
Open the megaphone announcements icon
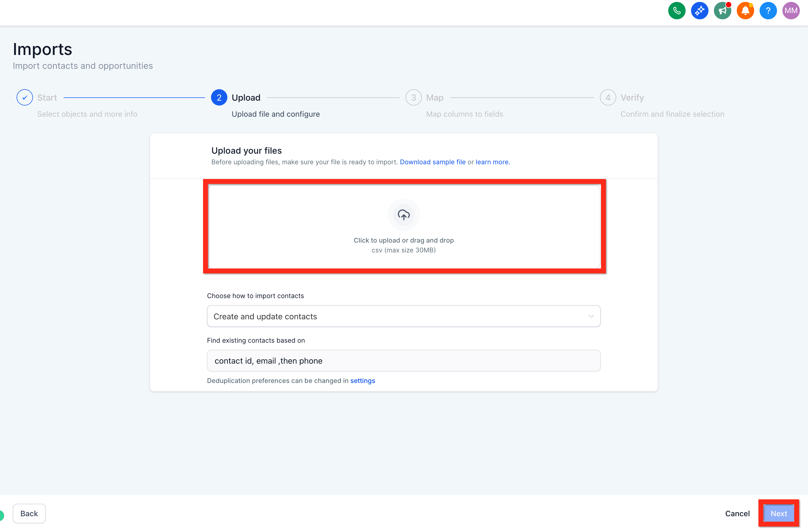[x=722, y=11]
